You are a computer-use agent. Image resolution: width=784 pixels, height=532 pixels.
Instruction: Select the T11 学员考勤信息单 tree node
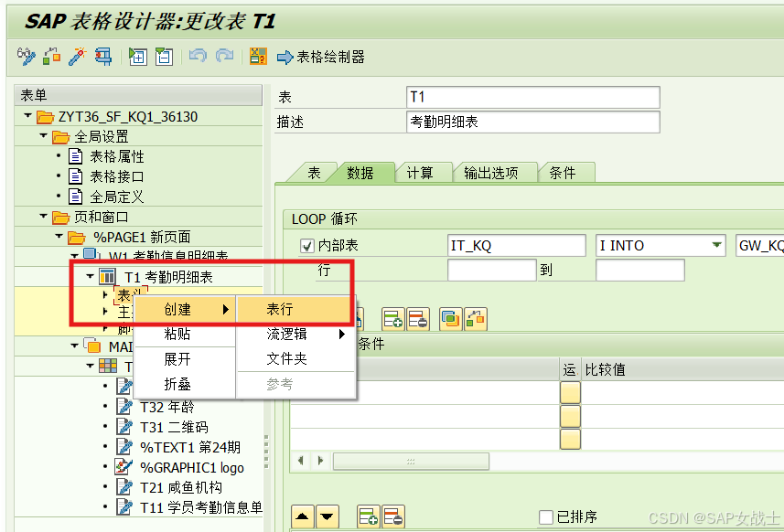201,507
